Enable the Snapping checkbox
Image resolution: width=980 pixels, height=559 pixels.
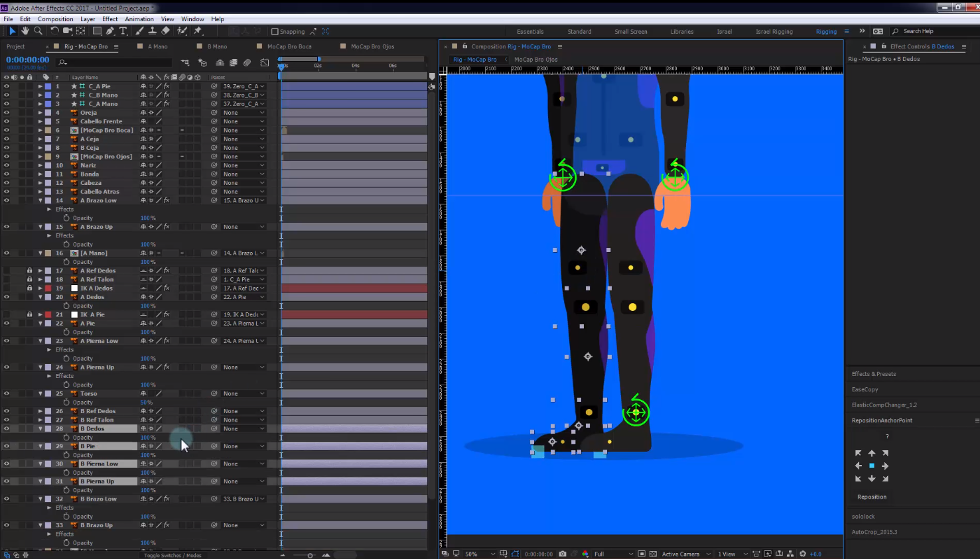tap(275, 31)
